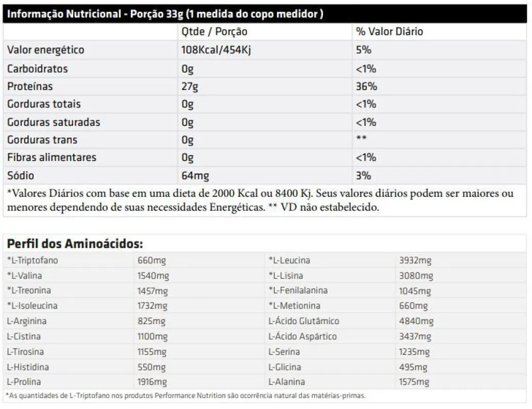Click the Sódio 64mg value
The width and height of the screenshot is (532, 409).
tap(195, 175)
